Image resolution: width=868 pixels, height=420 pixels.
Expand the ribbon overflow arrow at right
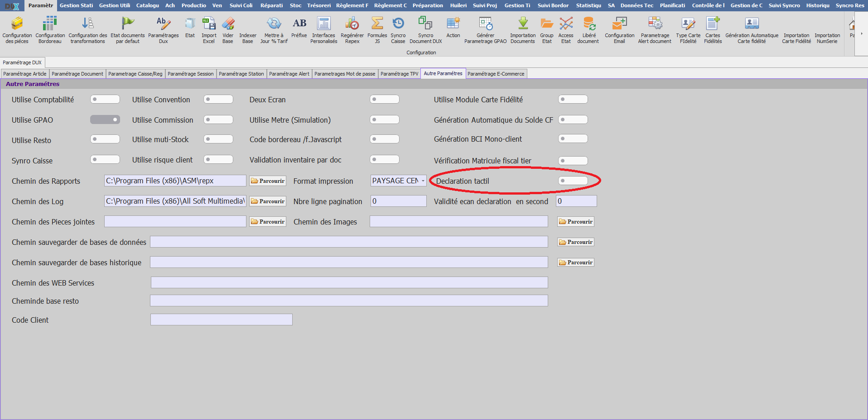click(861, 33)
